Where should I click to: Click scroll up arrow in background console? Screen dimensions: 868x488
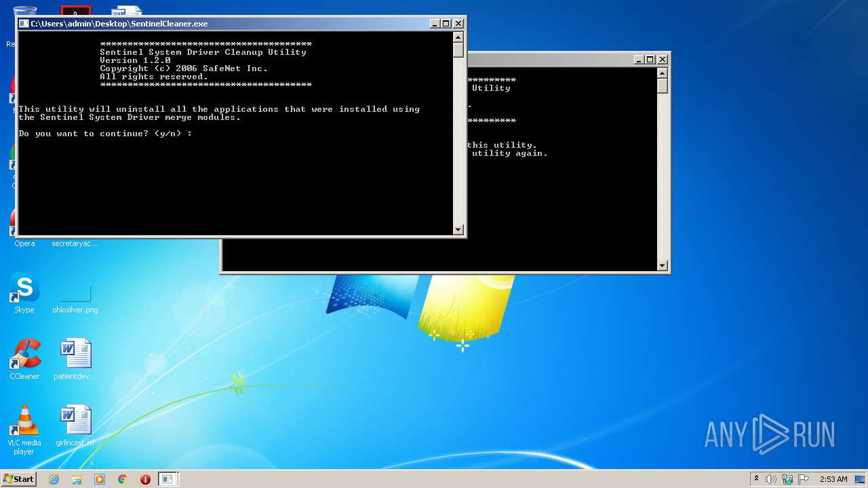pos(663,73)
